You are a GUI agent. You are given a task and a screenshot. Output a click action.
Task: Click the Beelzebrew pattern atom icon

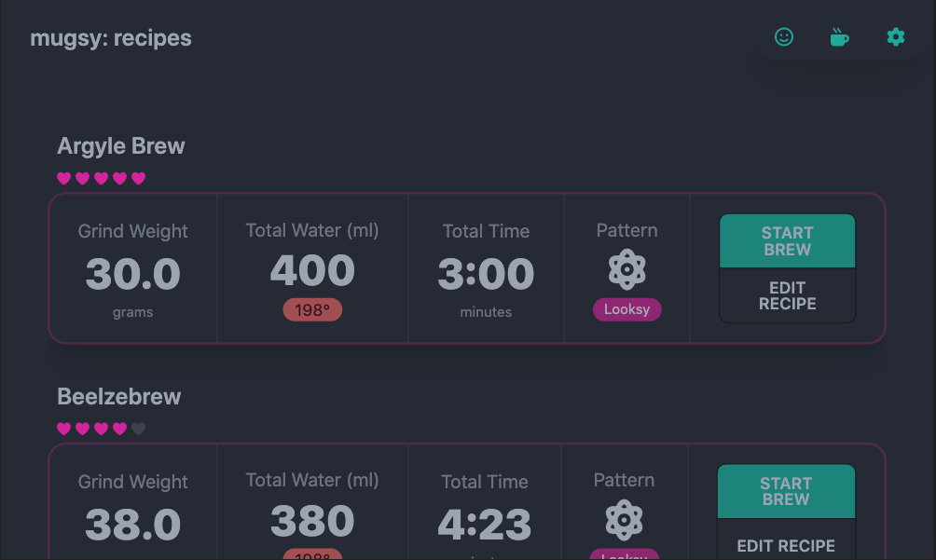click(x=624, y=520)
